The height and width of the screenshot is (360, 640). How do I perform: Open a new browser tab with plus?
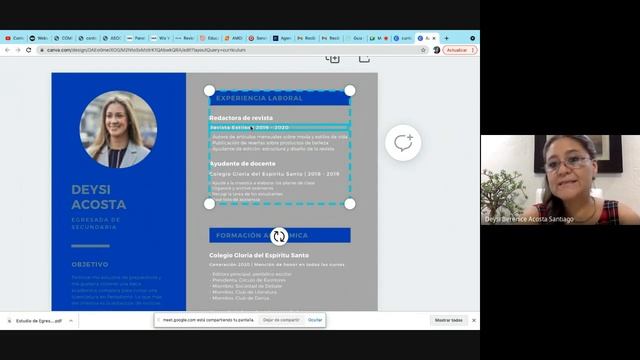pos(447,38)
